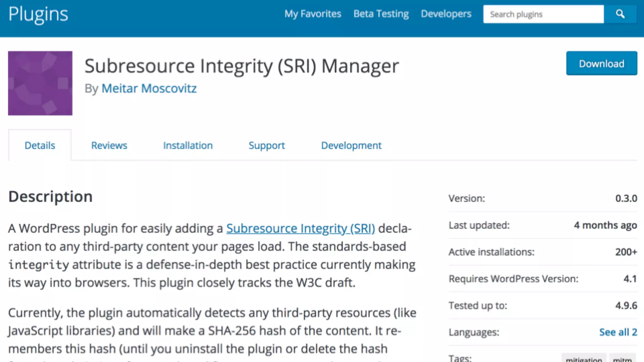Screen dimensions: 644x362
Task: View the Development tab
Action: (x=351, y=145)
